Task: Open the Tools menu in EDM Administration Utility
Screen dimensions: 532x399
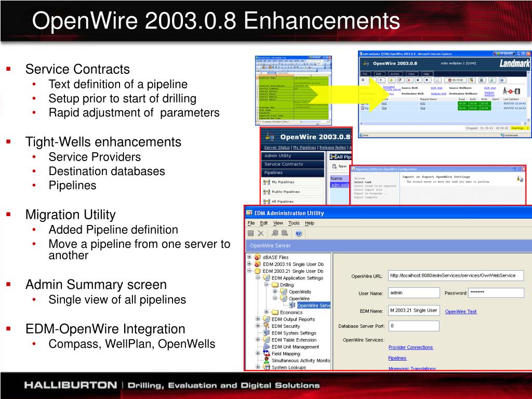Action: tap(294, 223)
